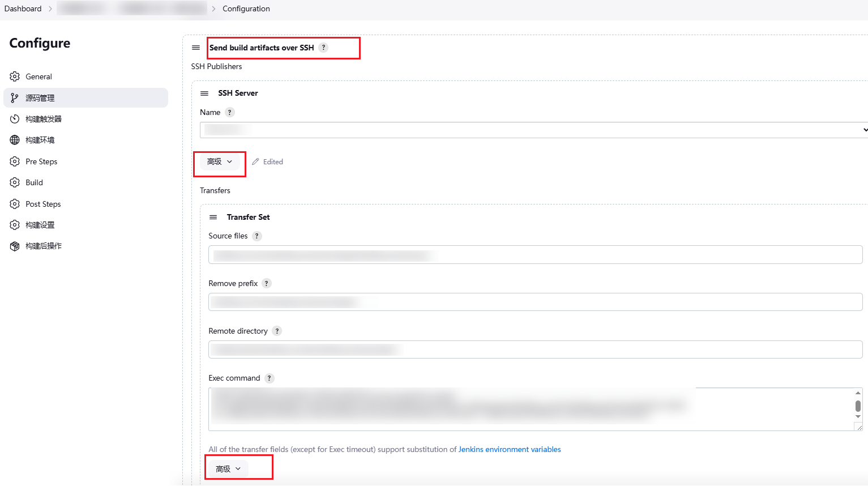Click the drag handle of SSH Server section
868x486 pixels.
[204, 93]
